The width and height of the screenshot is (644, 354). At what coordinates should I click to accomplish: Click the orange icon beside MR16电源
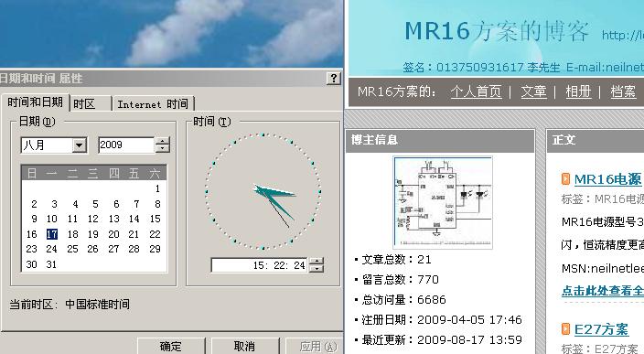pyautogui.click(x=565, y=179)
